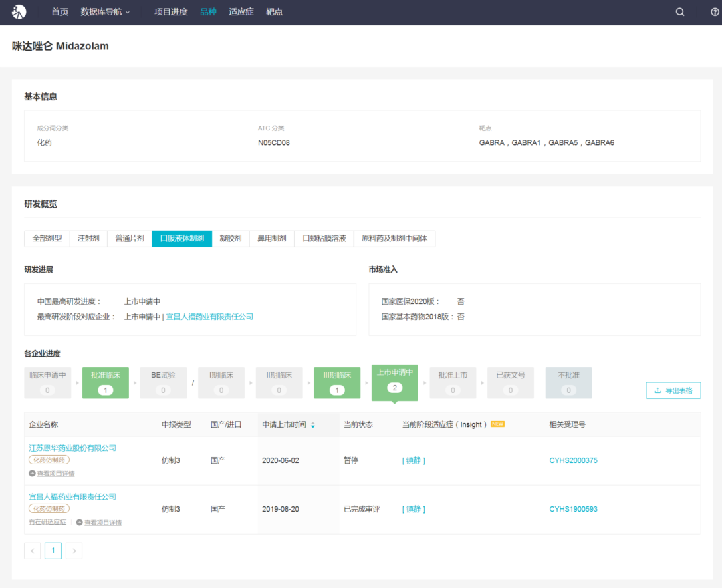The width and height of the screenshot is (722, 588).
Task: Open the search magnifier icon
Action: click(680, 12)
